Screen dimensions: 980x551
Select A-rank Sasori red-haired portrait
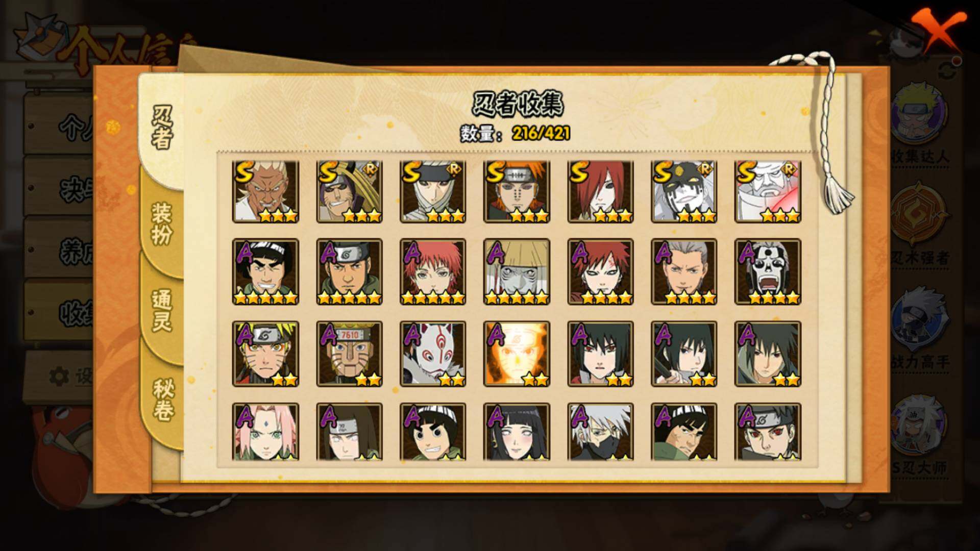click(433, 272)
